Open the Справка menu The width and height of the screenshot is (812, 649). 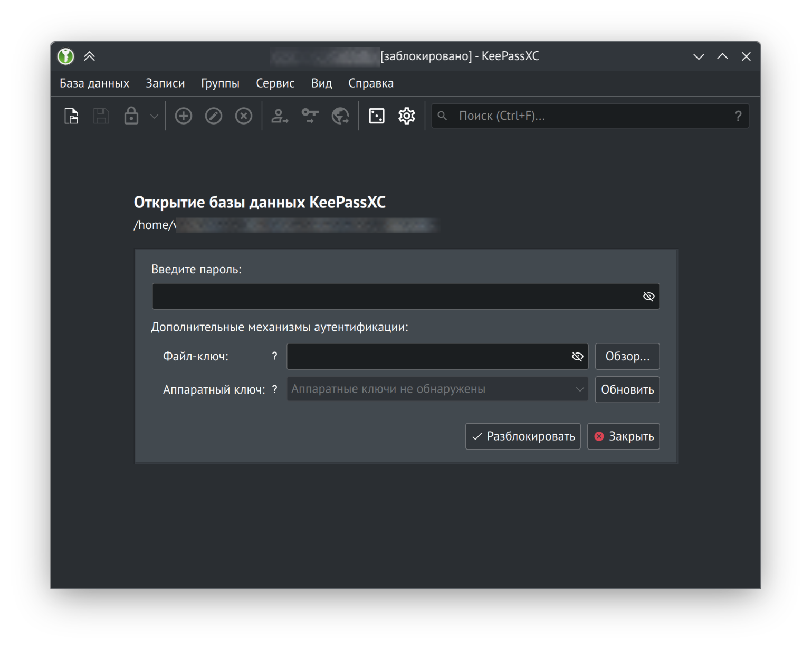click(x=371, y=83)
